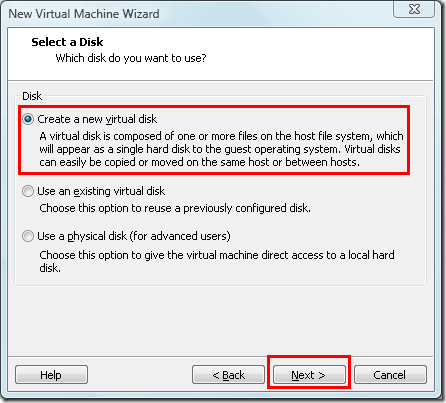Close the wizard using the X button

(414, 9)
